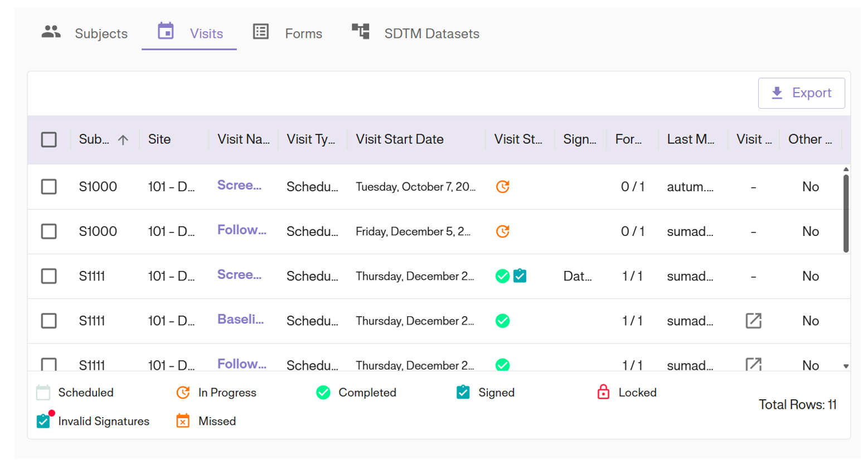Viewport: 868px width, 474px height.
Task: Click the in-progress icon for S1000 Follow-up visit
Action: point(502,231)
